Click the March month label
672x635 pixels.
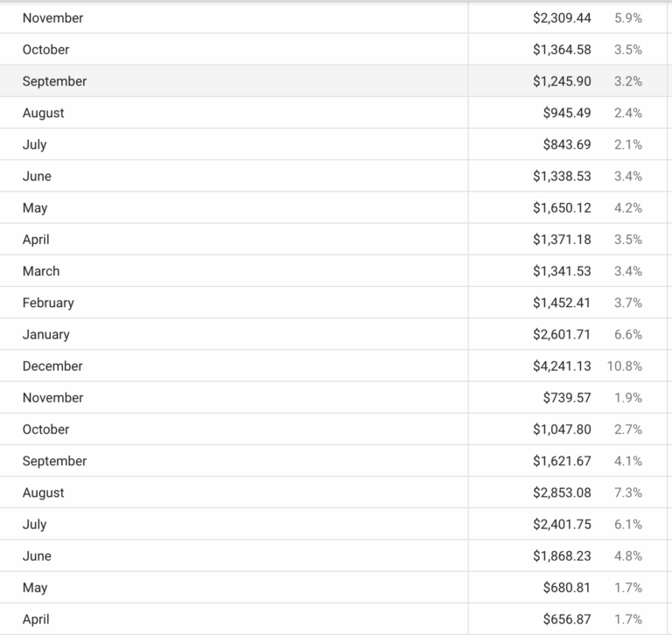click(x=41, y=271)
